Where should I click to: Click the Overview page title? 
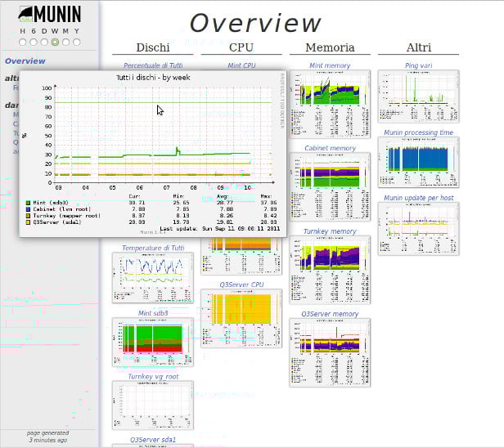click(x=255, y=23)
